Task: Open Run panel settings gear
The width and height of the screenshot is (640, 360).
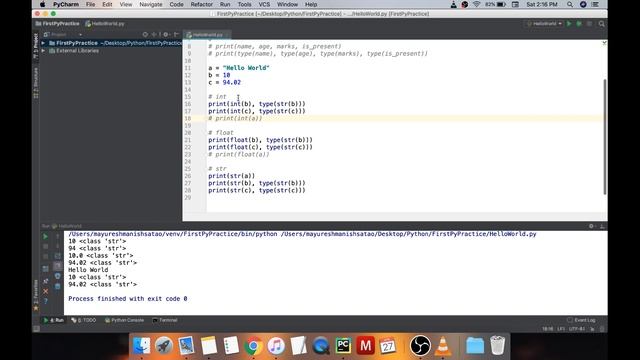Action: click(x=591, y=226)
